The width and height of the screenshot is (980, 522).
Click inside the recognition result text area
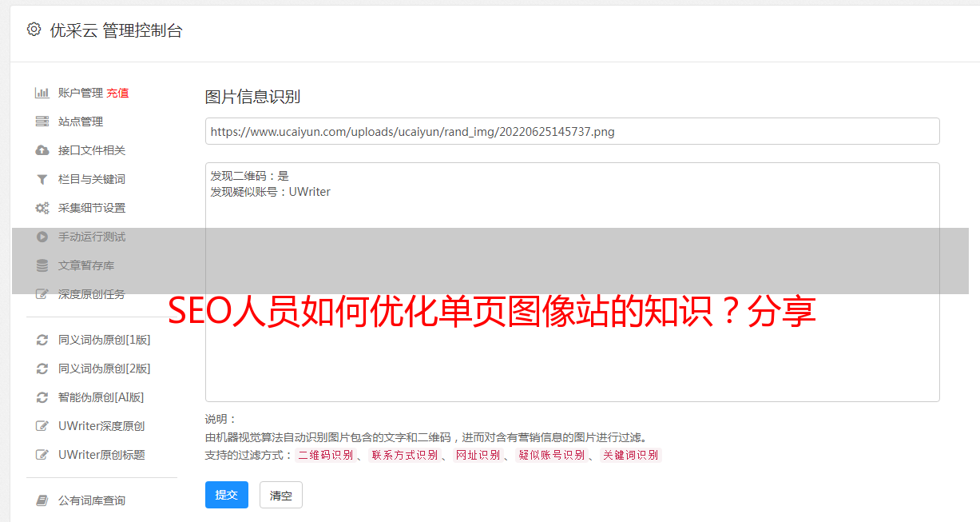click(x=572, y=282)
